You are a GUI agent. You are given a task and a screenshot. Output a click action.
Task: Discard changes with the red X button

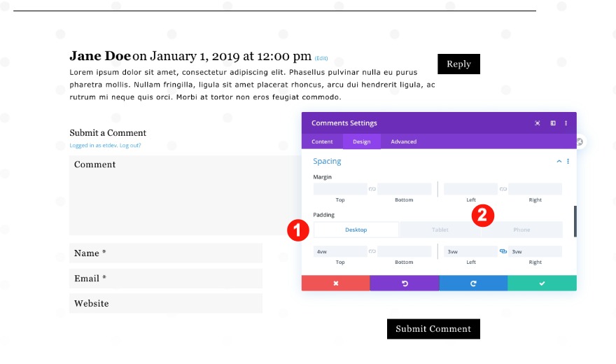coord(335,283)
